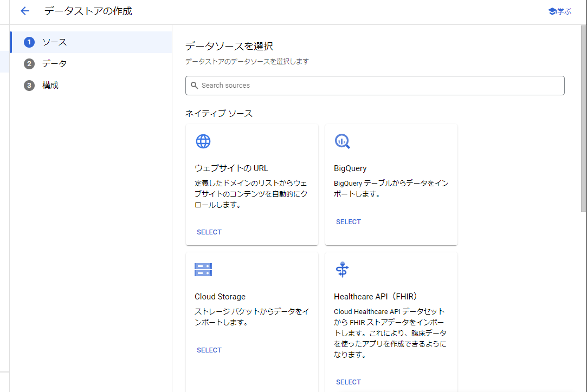
Task: Click the Cloud Storage server icon
Action: coord(203,269)
